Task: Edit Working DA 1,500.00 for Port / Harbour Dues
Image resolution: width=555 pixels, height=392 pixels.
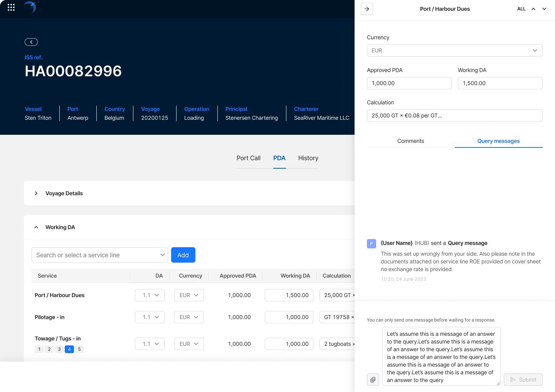Action: click(x=289, y=295)
